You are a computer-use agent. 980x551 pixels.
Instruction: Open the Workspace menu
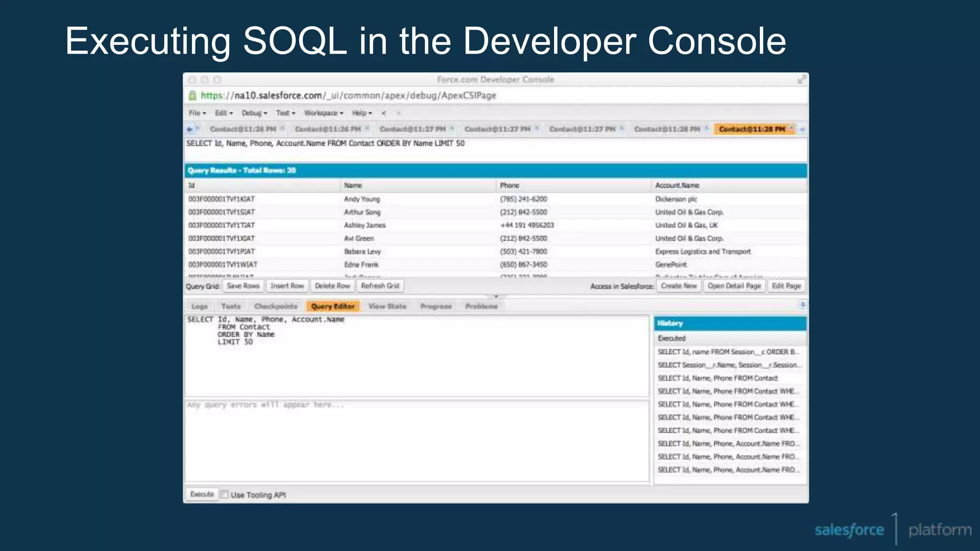click(x=323, y=113)
